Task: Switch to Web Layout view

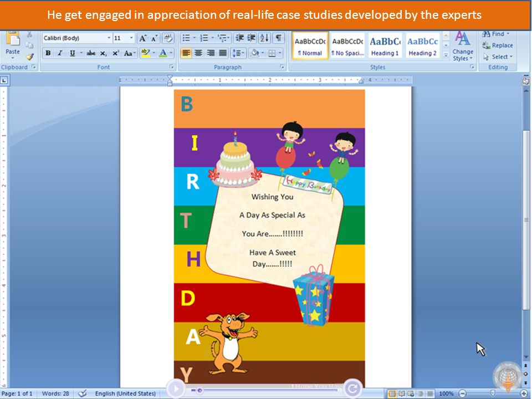Action: (x=411, y=393)
